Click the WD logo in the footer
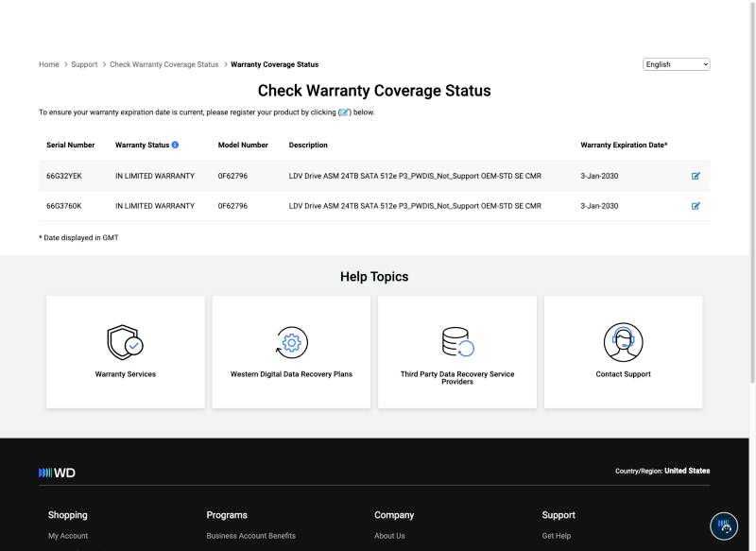 57,473
